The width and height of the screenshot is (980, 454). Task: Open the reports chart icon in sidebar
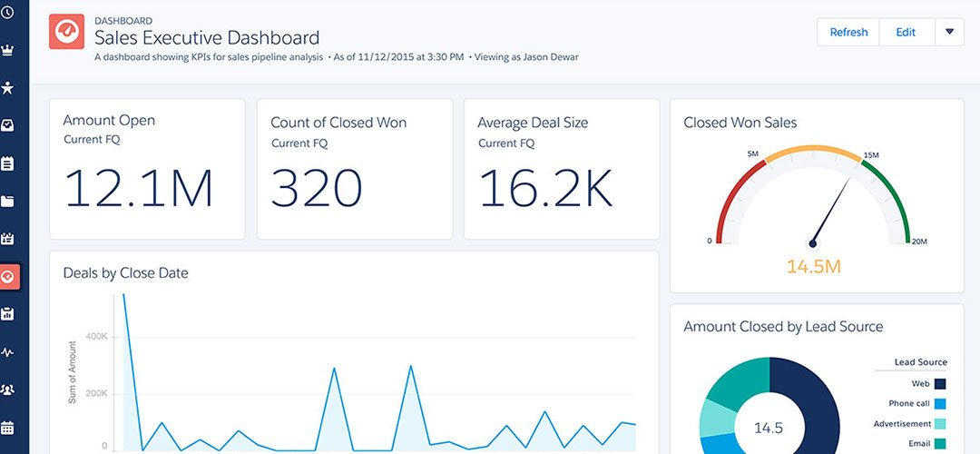point(7,314)
